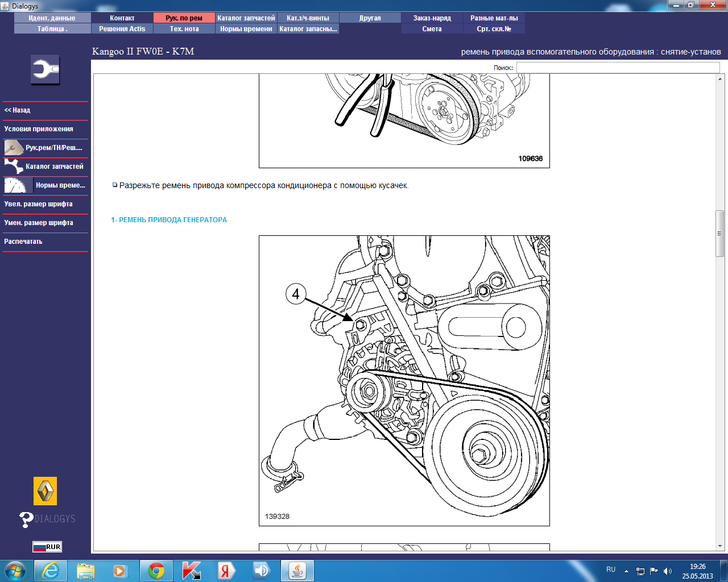Click the wrench logo icon in the sidebar
Screen dimensions: 728x582
coord(45,70)
